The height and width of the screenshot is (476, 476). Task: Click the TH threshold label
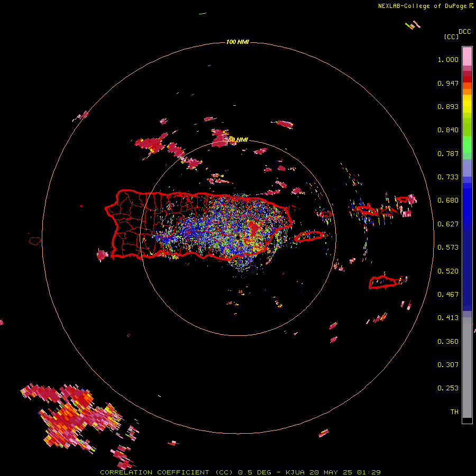pyautogui.click(x=454, y=412)
